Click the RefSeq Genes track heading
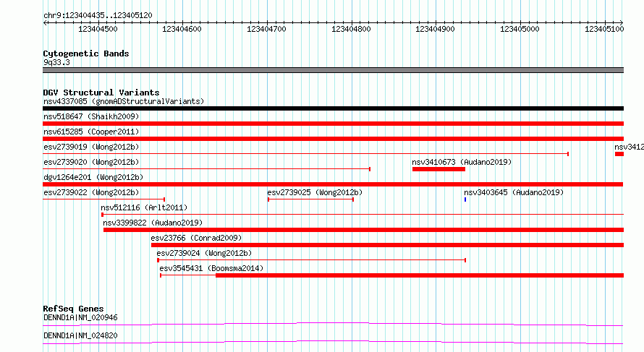This screenshot has height=352, width=644. pyautogui.click(x=73, y=309)
